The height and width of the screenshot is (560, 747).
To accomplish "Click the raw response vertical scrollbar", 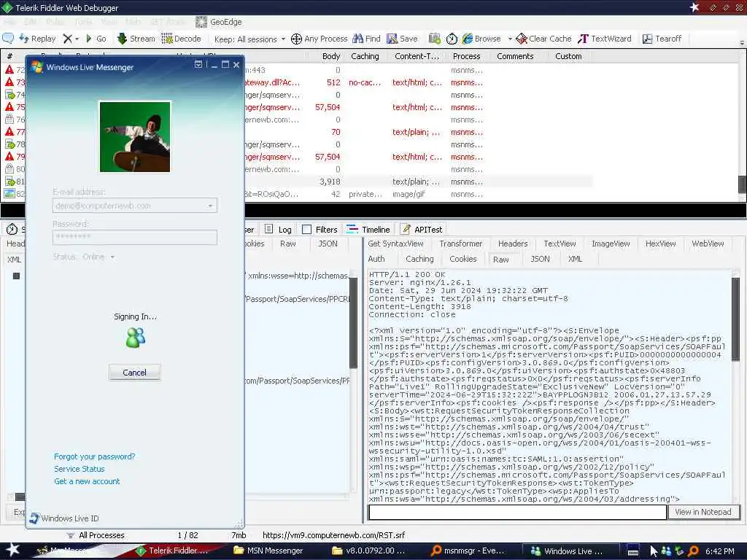I will tap(735, 319).
